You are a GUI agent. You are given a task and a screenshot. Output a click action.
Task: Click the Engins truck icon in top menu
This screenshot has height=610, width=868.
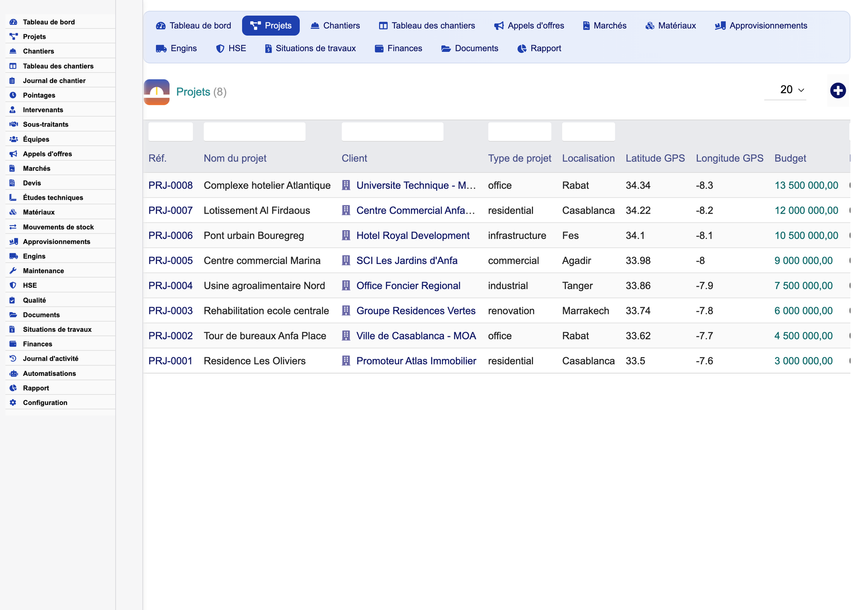coord(161,49)
